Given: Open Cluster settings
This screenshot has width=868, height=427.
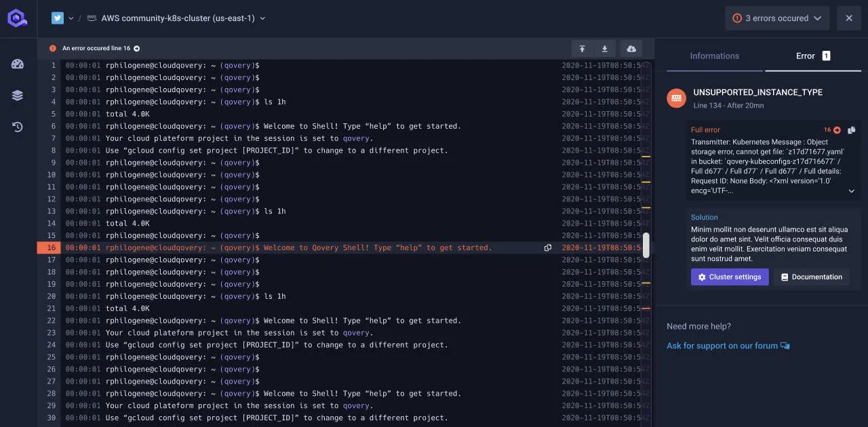Looking at the screenshot, I should [730, 277].
